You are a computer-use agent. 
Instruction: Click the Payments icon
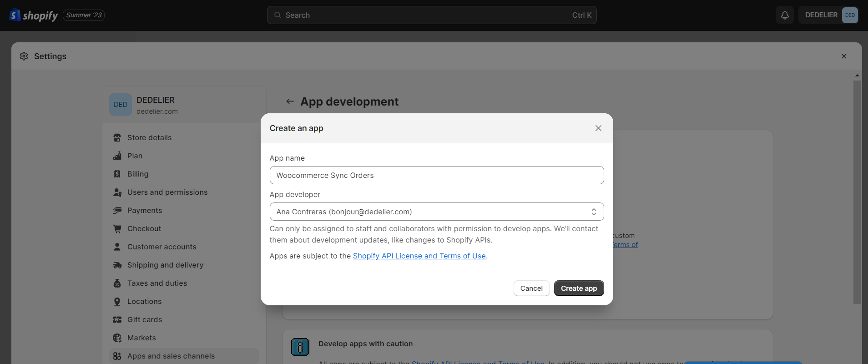(x=117, y=210)
